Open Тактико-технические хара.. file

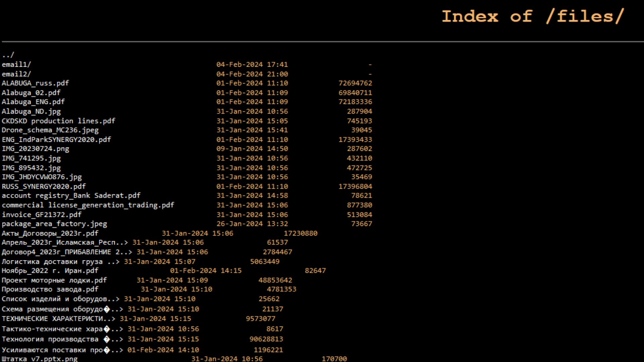tap(62, 329)
